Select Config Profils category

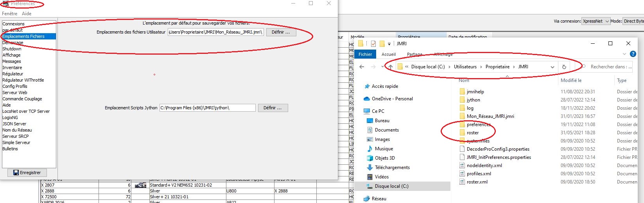click(15, 86)
